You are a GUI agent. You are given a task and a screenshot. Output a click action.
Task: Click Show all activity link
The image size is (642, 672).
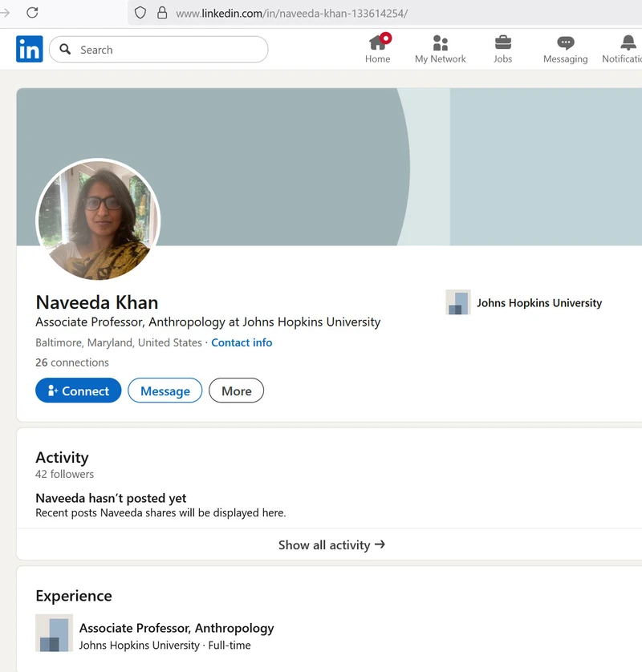coord(331,544)
